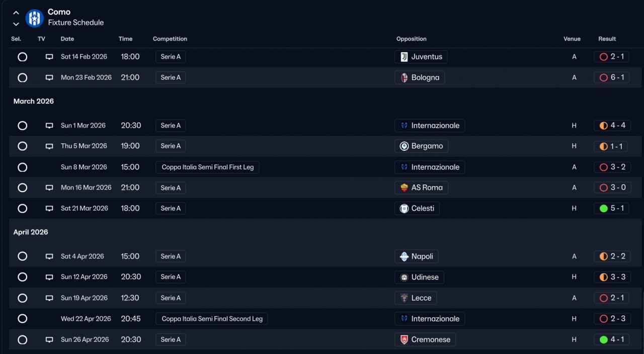Click the Como club badge icon

pos(34,18)
